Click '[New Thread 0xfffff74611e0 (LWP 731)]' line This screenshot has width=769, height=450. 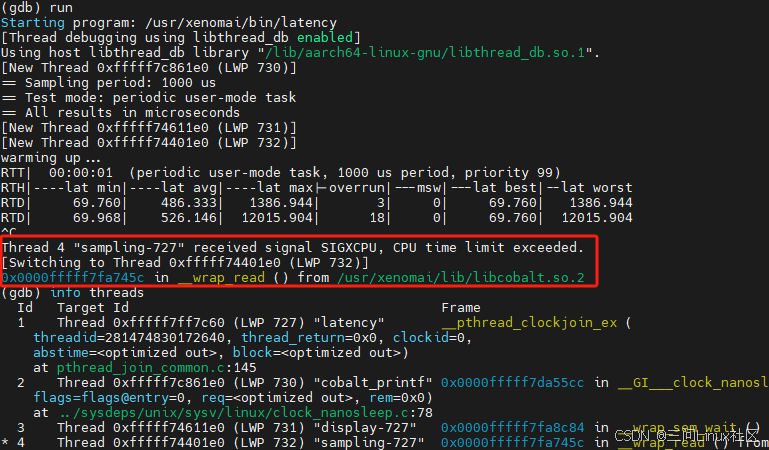(x=149, y=127)
